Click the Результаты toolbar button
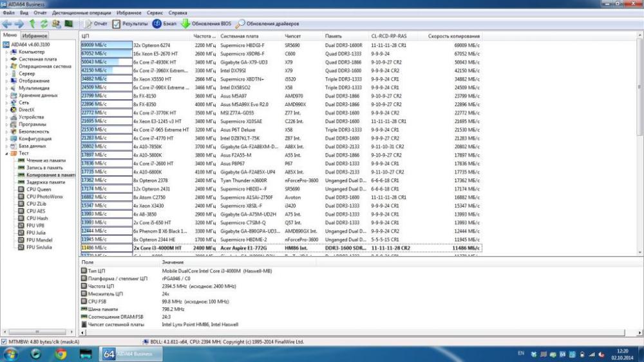Image resolution: width=644 pixels, height=362 pixels. pyautogui.click(x=130, y=24)
